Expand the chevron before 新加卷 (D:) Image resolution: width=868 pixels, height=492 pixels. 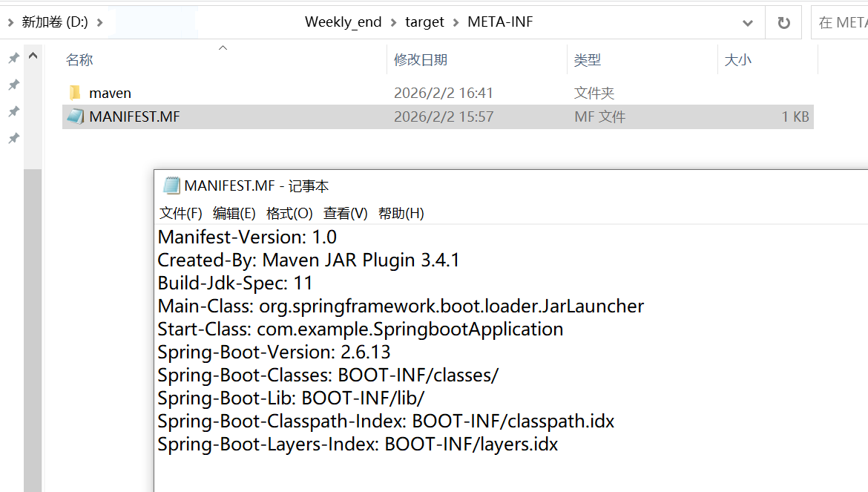click(10, 23)
